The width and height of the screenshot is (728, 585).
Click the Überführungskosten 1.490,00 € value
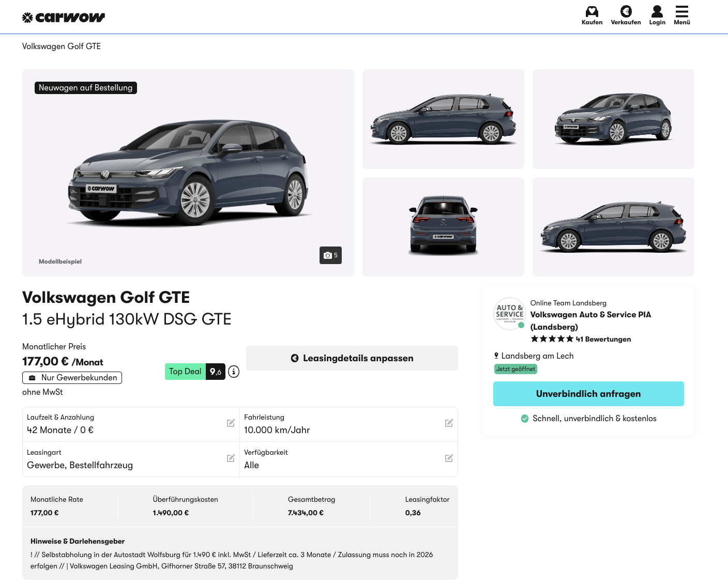point(171,513)
